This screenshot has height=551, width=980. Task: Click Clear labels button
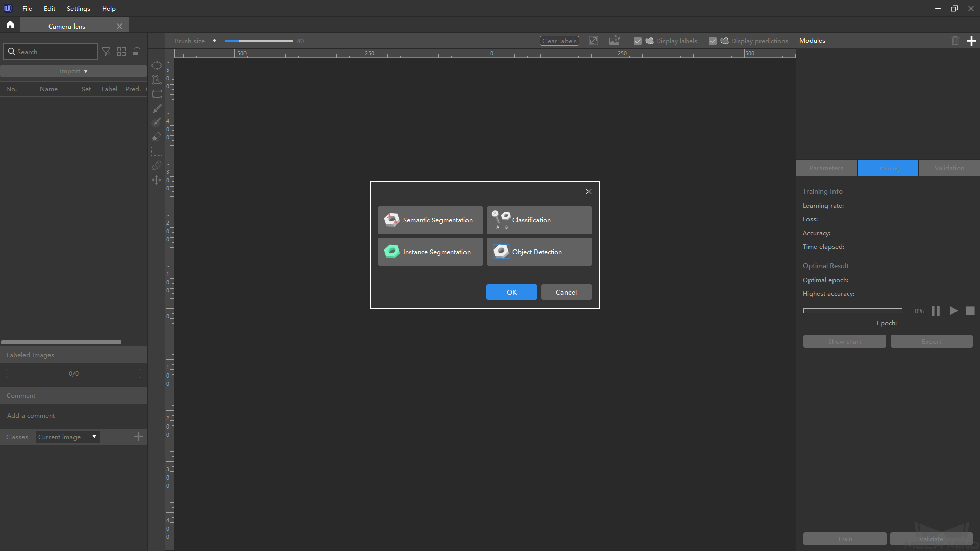[x=559, y=40]
